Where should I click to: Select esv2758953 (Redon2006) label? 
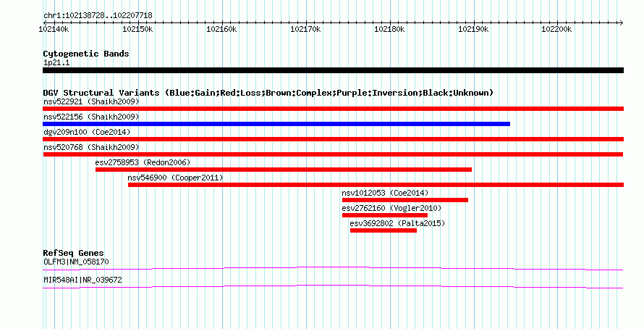pyautogui.click(x=143, y=162)
